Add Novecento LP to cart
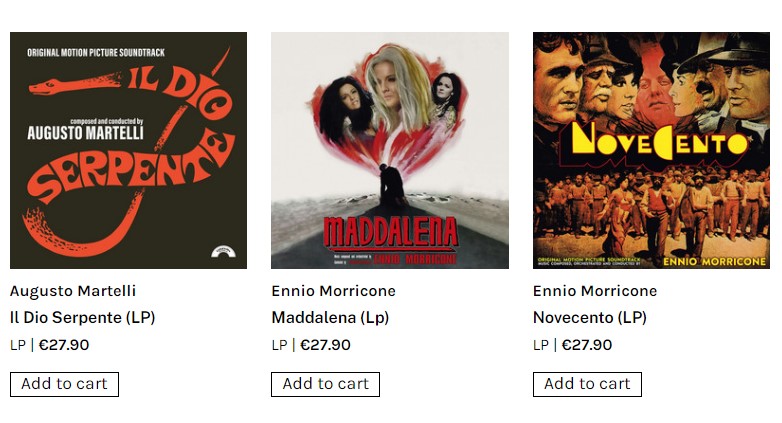 [x=587, y=384]
